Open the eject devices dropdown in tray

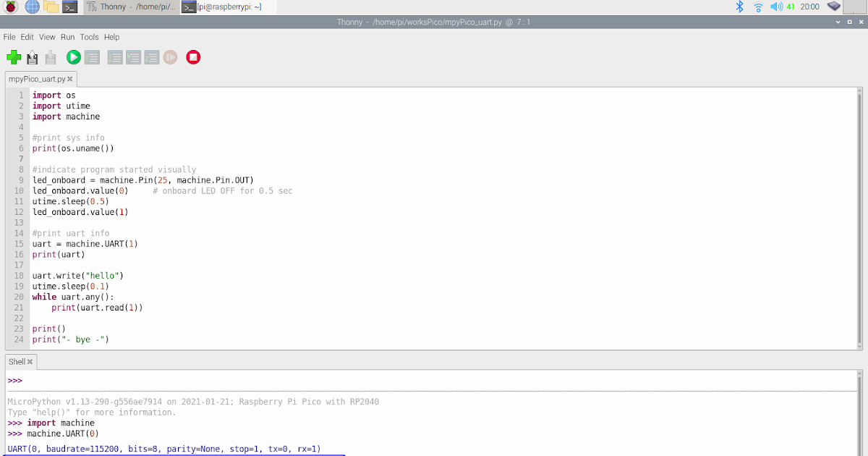click(834, 7)
